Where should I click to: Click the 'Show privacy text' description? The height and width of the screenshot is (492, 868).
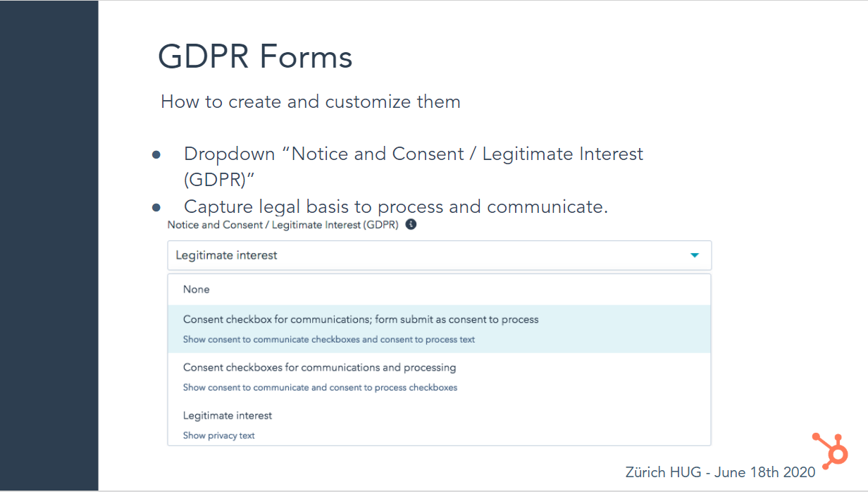tap(219, 436)
